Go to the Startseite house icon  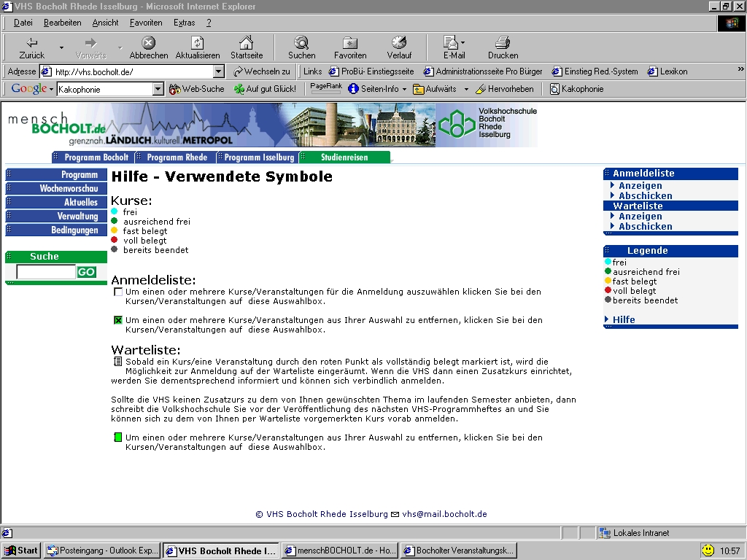[x=247, y=43]
